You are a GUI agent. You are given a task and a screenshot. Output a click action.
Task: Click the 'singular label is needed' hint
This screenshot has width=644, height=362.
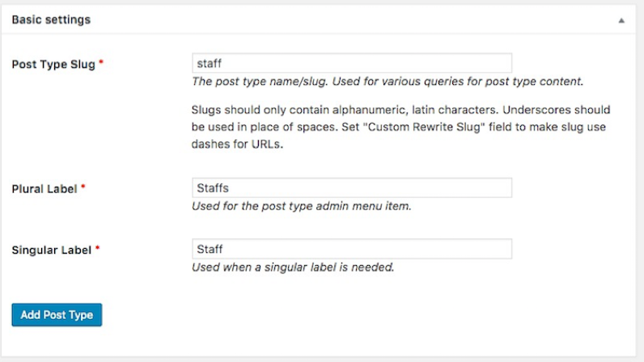tap(293, 267)
